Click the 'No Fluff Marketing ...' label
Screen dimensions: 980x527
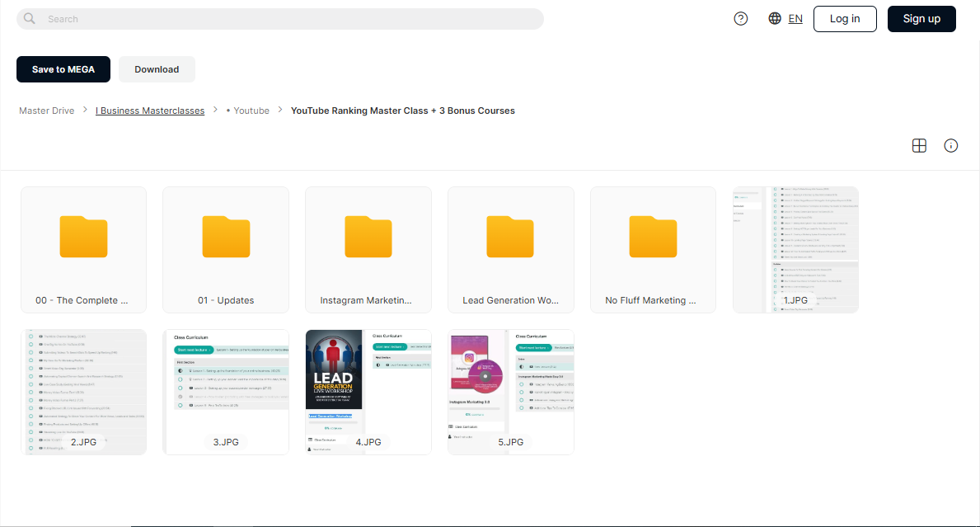click(x=650, y=300)
